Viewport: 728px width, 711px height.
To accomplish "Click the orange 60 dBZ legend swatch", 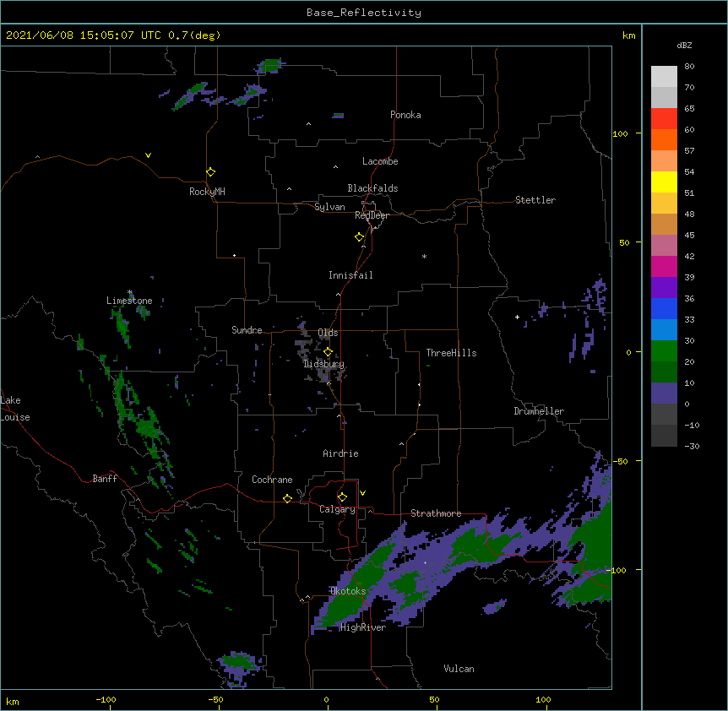I will click(x=664, y=139).
